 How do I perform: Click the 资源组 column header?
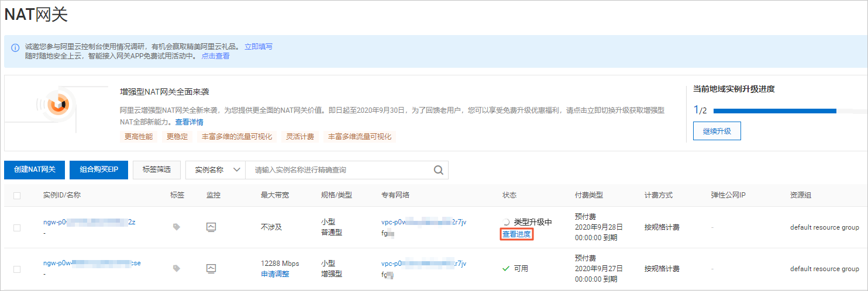coord(801,195)
